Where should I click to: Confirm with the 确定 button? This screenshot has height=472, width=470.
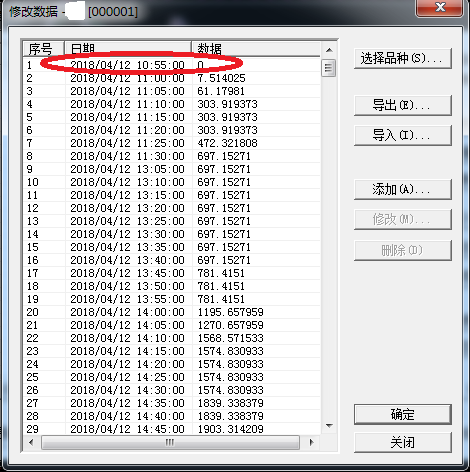coord(403,414)
